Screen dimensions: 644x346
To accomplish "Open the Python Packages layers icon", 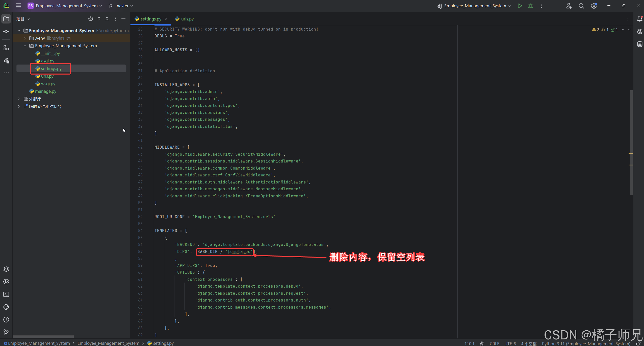I will coord(6,269).
